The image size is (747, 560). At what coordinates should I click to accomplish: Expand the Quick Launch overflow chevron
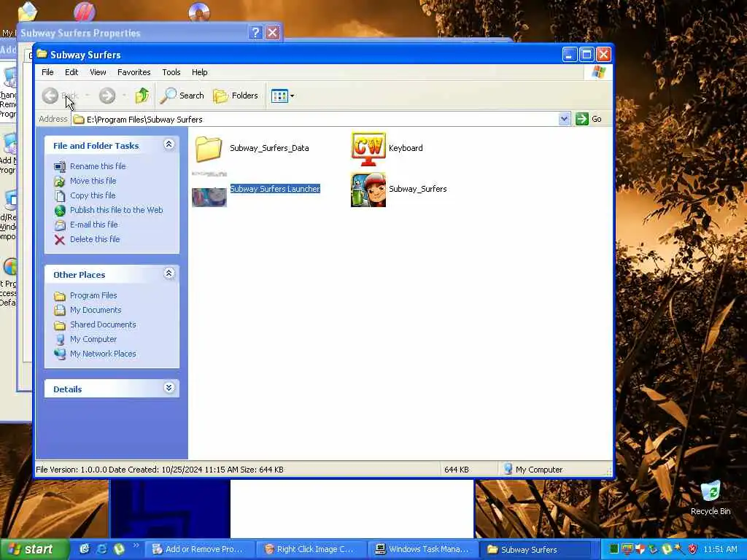[136, 545]
